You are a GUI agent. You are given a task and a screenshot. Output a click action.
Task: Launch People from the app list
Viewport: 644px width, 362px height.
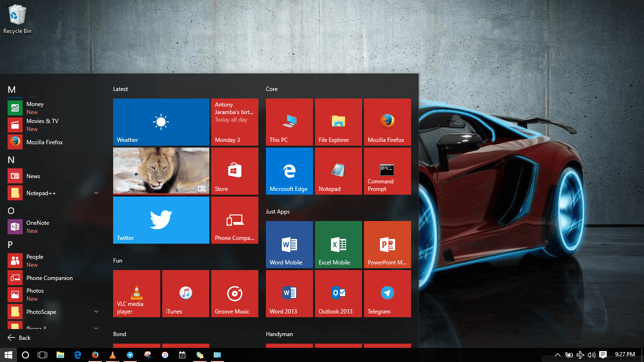click(54, 261)
